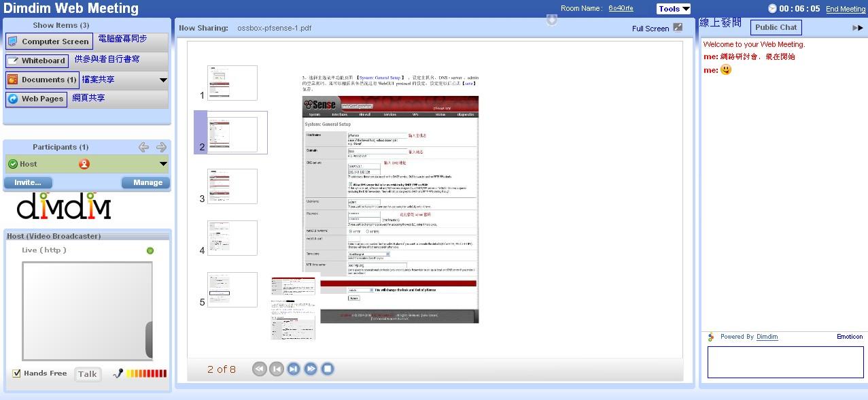Open the Tools dropdown menu
The height and width of the screenshot is (400, 868).
tap(674, 9)
